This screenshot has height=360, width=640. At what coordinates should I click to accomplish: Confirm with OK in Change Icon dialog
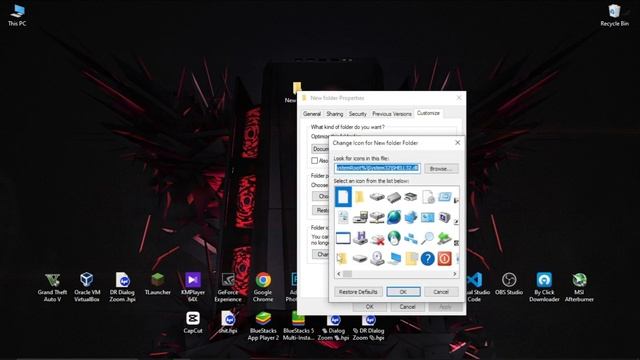click(403, 292)
